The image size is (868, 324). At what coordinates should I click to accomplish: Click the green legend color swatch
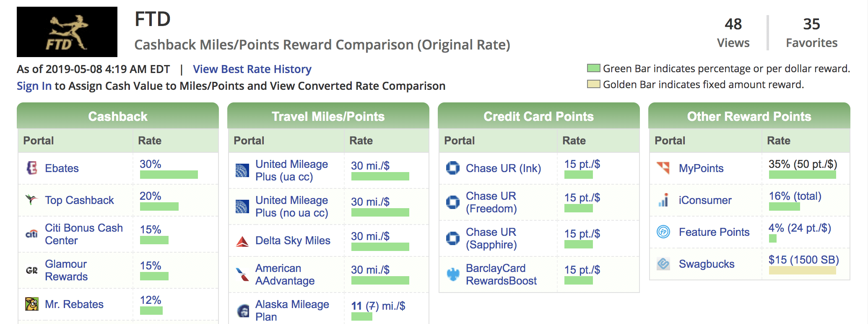point(593,68)
